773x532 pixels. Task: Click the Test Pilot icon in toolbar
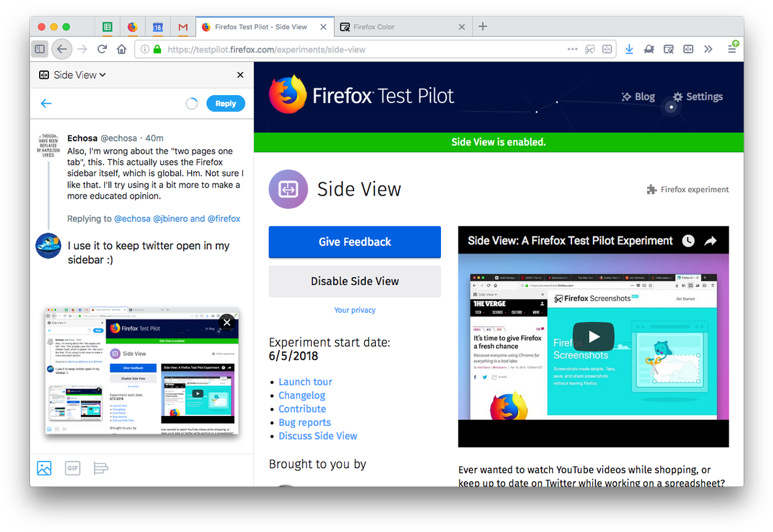649,50
